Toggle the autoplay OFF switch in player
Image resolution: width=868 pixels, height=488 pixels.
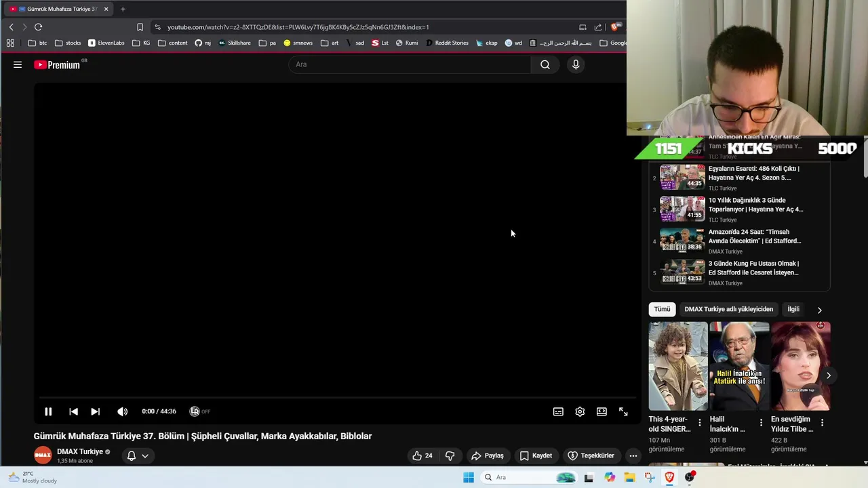[x=199, y=411]
